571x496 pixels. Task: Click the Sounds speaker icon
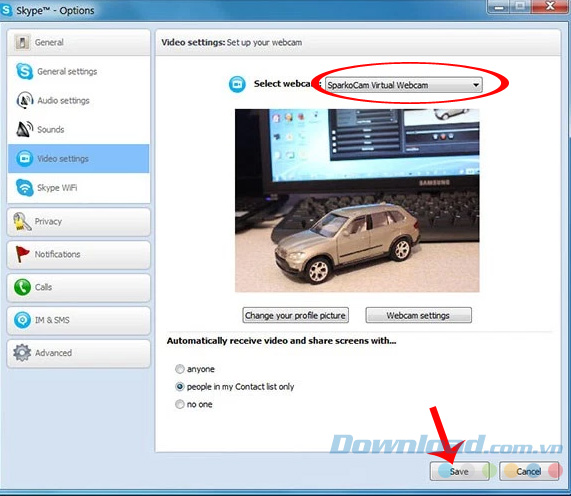24,129
